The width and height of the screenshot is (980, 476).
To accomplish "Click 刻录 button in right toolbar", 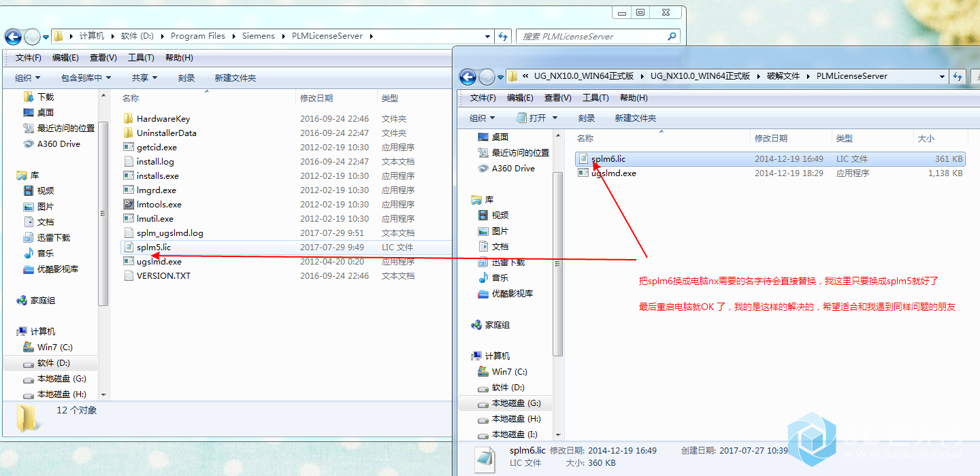I will click(x=587, y=118).
